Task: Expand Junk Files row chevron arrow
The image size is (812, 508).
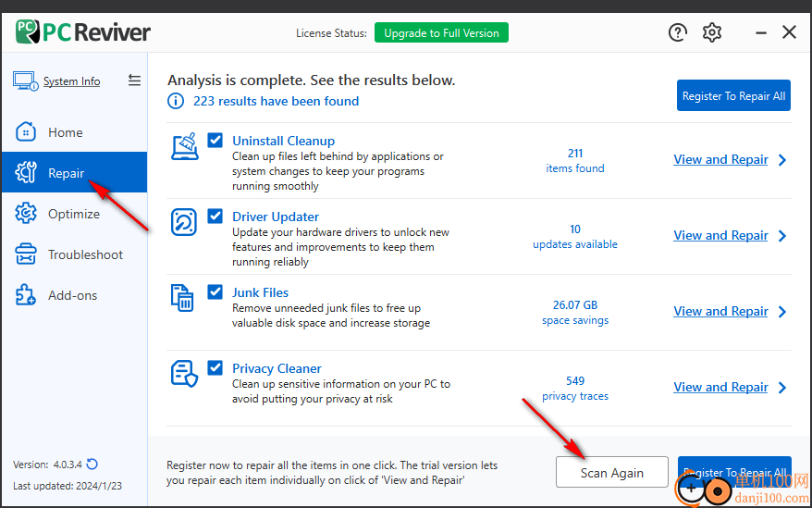Action: point(782,312)
